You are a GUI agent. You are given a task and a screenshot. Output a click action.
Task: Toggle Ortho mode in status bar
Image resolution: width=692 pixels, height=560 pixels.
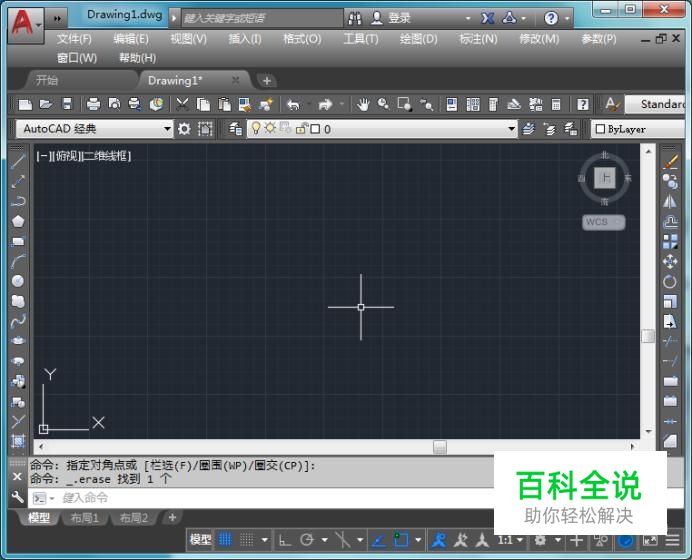(x=285, y=540)
